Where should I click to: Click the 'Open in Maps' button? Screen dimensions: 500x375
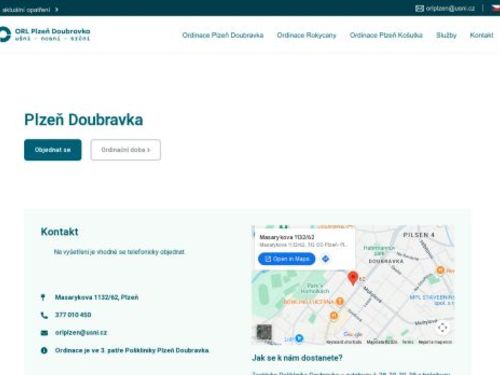pos(287,259)
